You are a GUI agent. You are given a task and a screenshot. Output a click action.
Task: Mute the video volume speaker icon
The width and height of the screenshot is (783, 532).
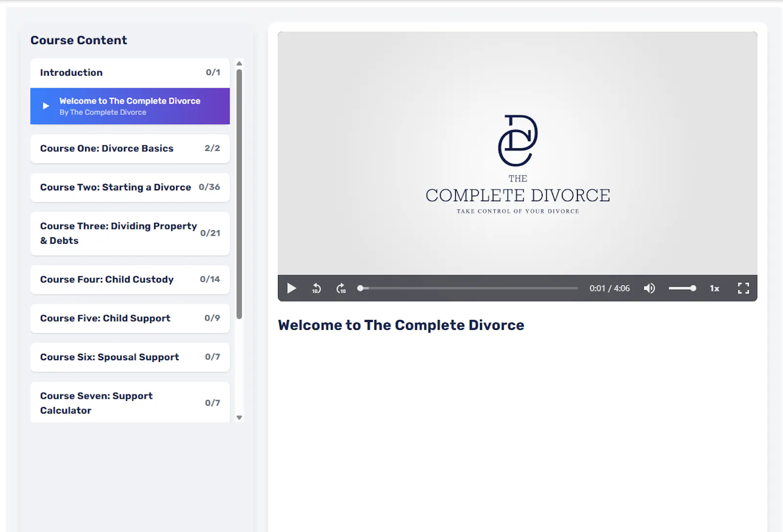(x=649, y=288)
